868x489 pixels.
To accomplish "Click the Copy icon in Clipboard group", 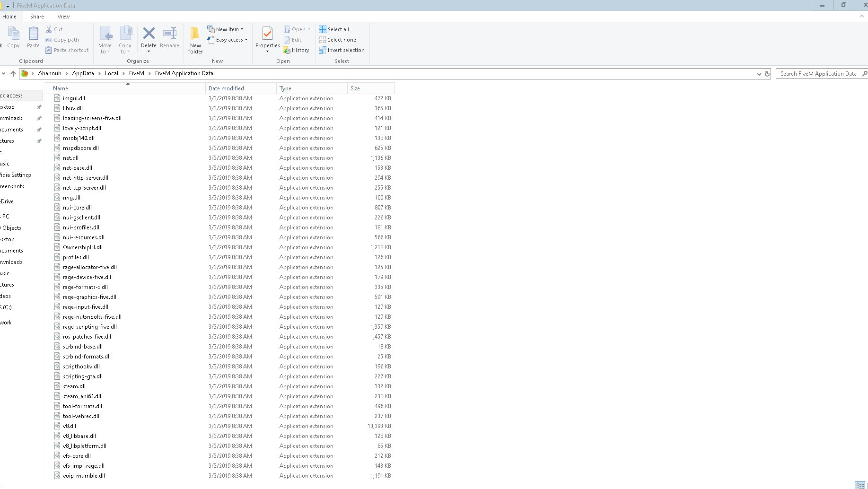I will (13, 34).
